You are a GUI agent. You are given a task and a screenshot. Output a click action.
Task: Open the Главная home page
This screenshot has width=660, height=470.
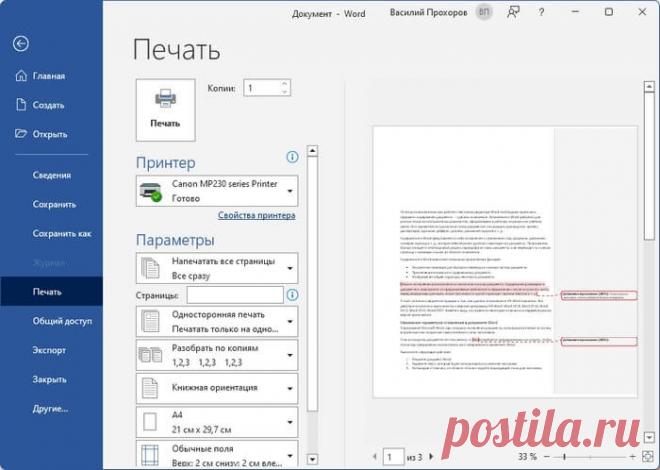point(47,76)
